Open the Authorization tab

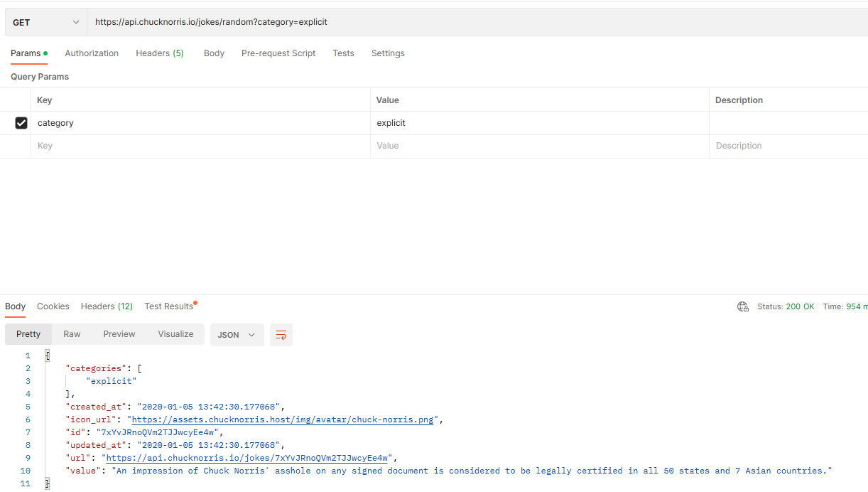coord(92,53)
